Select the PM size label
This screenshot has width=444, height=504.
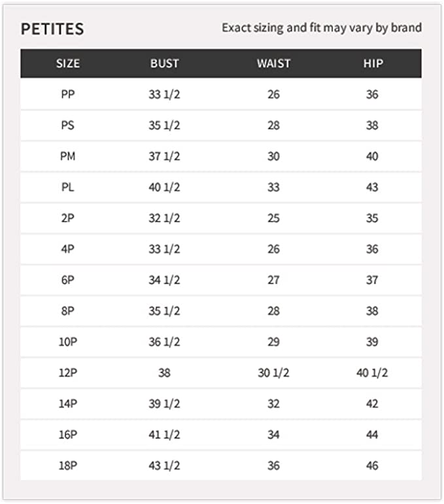point(67,157)
